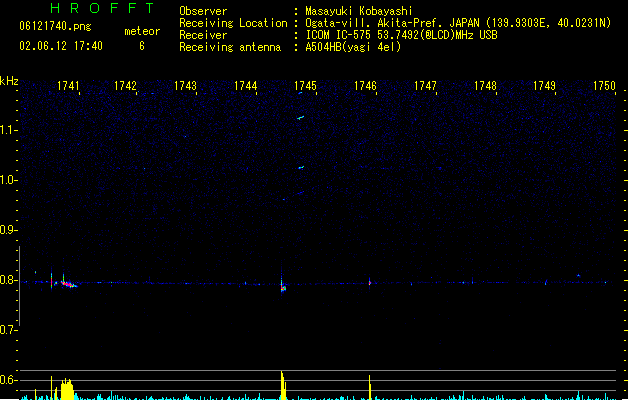Select the file name 06121740.png
This screenshot has height=400, width=629.
(55, 26)
